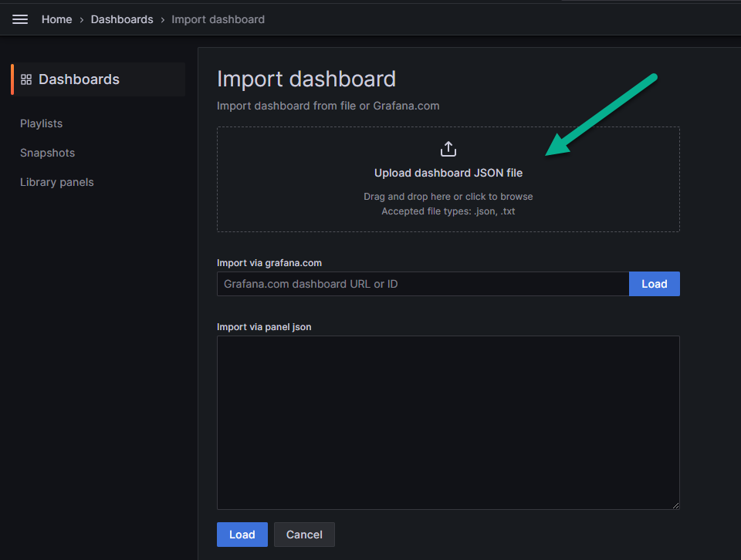Open Dashboards breadcrumb link

coord(122,19)
